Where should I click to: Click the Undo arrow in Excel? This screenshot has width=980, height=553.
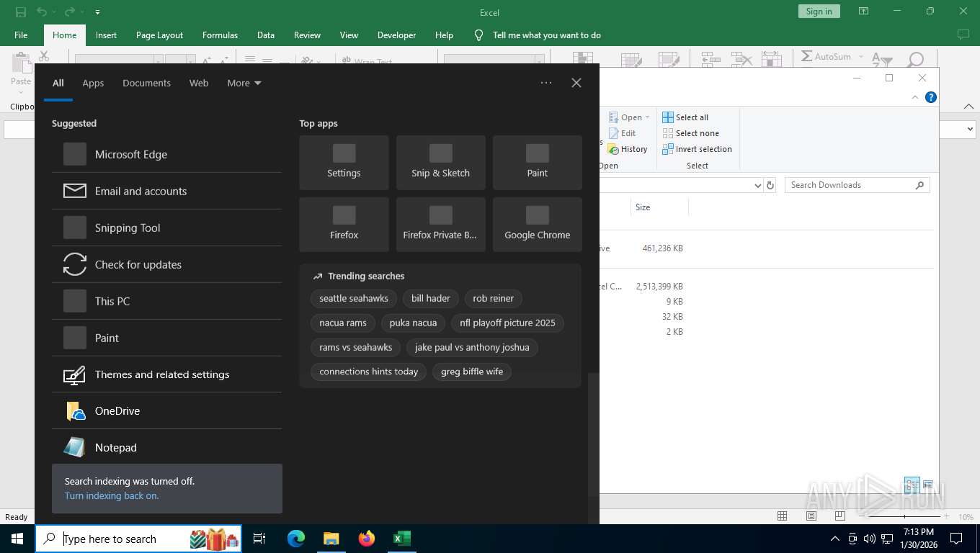pos(42,12)
